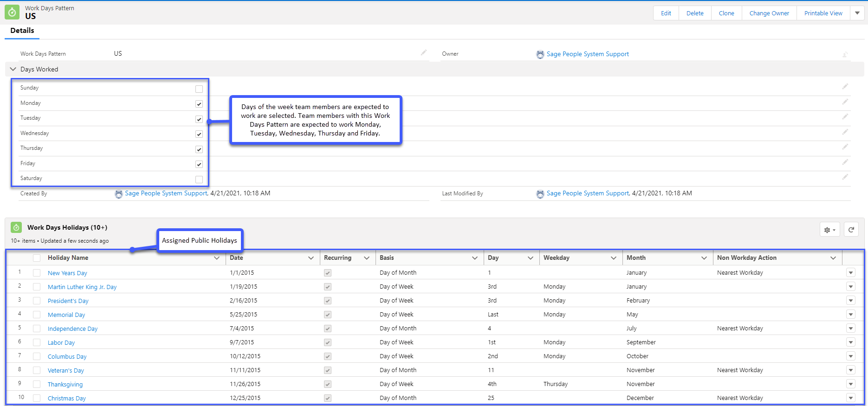This screenshot has width=868, height=406.
Task: Open the gear settings for holidays list
Action: pyautogui.click(x=829, y=230)
